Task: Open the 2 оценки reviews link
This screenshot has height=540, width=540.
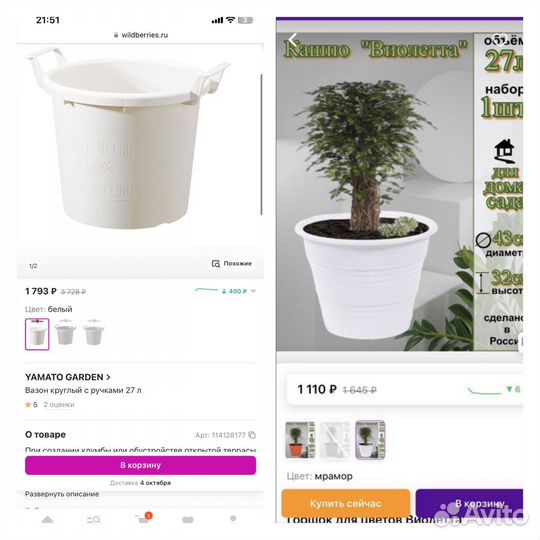Action: 59,404
